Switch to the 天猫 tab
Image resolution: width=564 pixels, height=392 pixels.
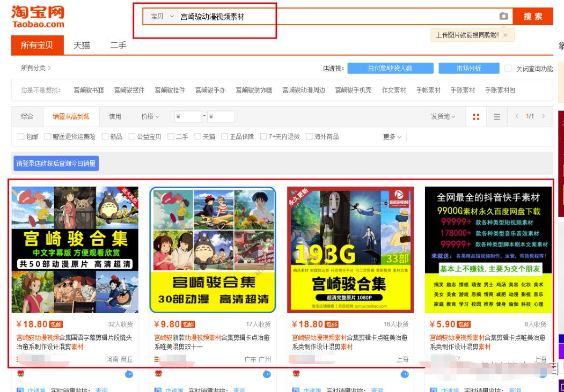coord(82,45)
